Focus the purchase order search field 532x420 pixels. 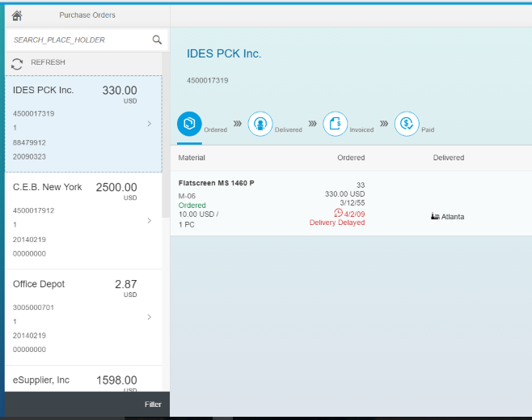point(87,40)
